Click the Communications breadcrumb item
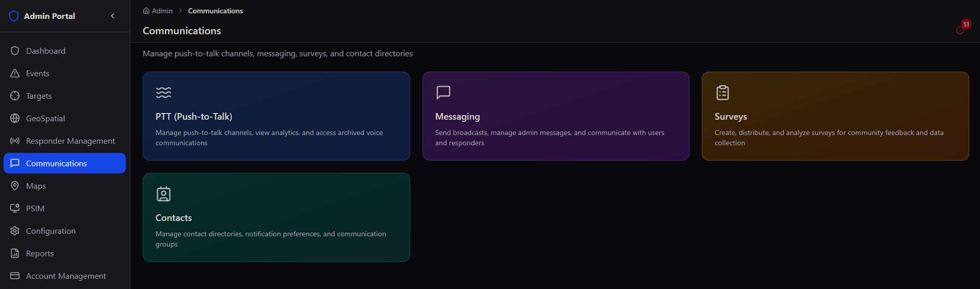The width and height of the screenshot is (980, 289). (x=215, y=11)
